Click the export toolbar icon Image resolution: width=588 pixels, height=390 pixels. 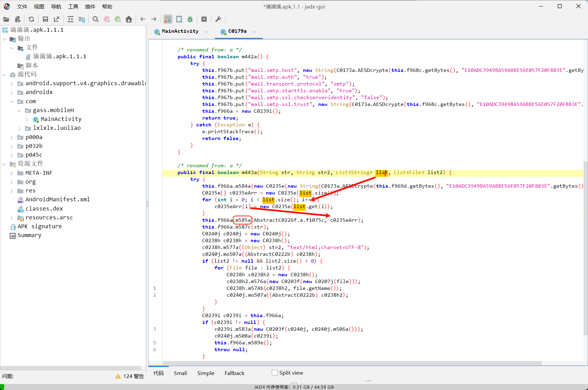pos(56,19)
